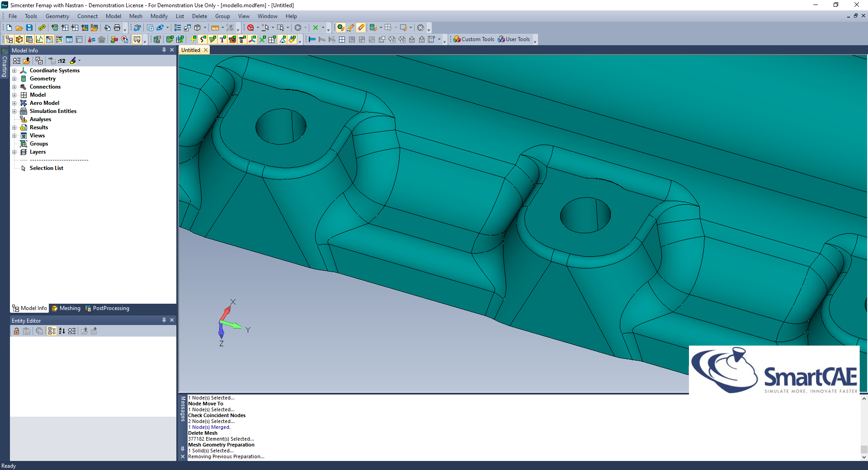Click the thermometer Analysis Monitor icon
868x470 pixels.
click(92, 39)
